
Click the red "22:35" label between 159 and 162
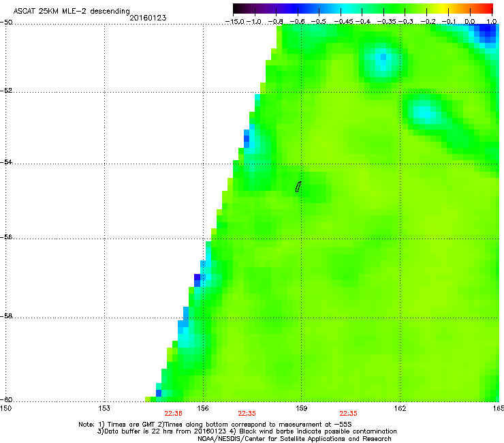[x=349, y=414]
